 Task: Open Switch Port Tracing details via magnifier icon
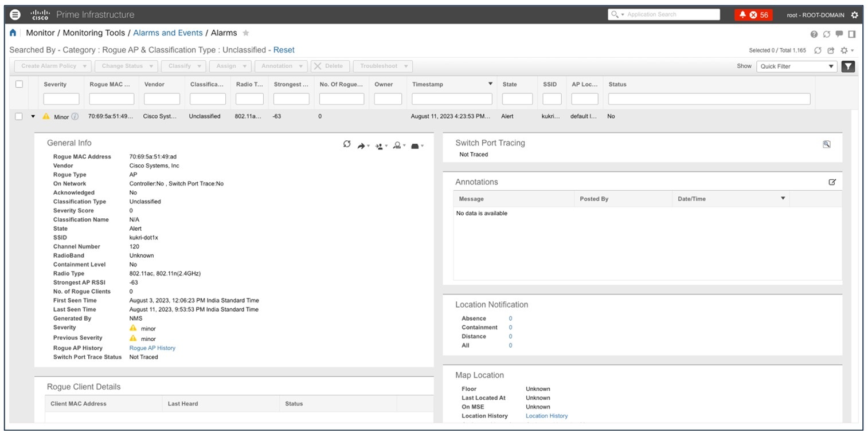(x=826, y=144)
